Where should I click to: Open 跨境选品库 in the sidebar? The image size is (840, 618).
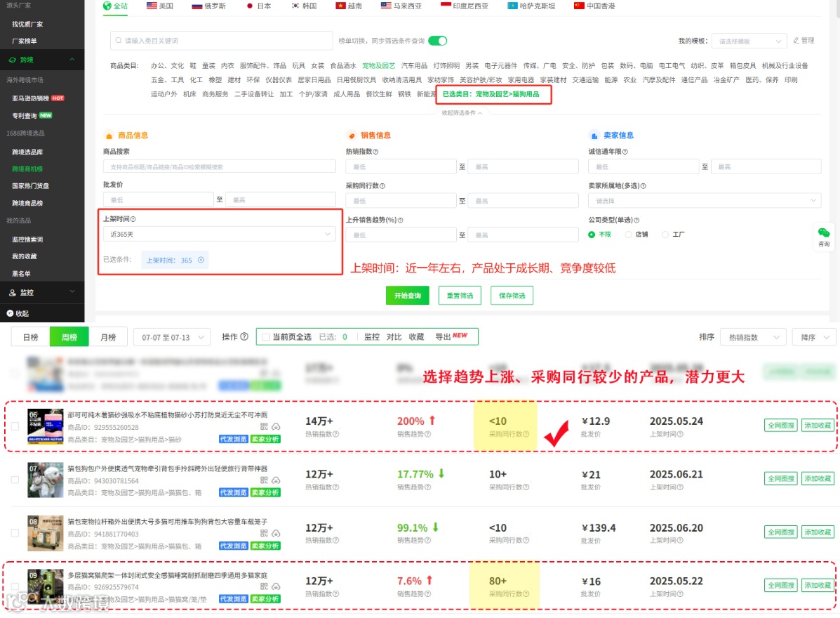[x=27, y=152]
